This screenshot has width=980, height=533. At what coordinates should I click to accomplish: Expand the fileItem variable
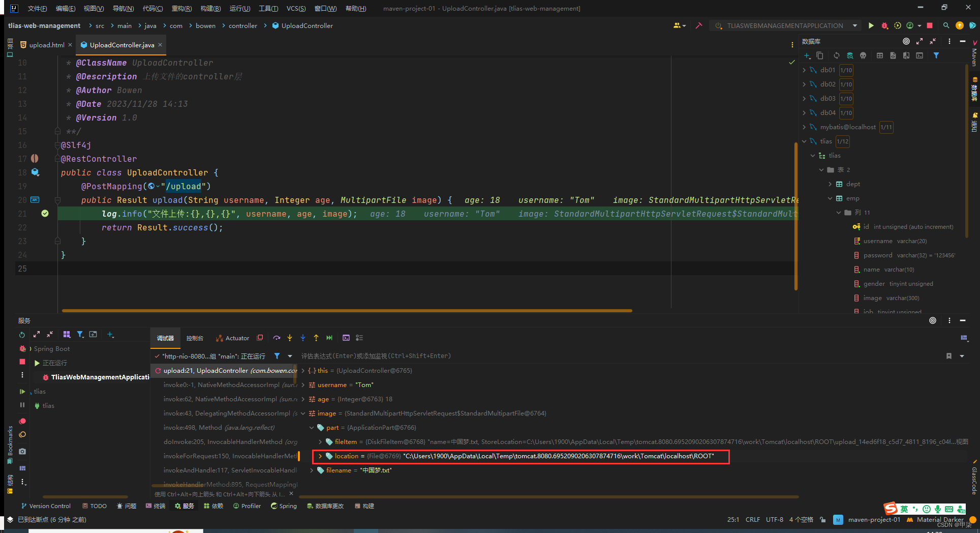pos(320,441)
